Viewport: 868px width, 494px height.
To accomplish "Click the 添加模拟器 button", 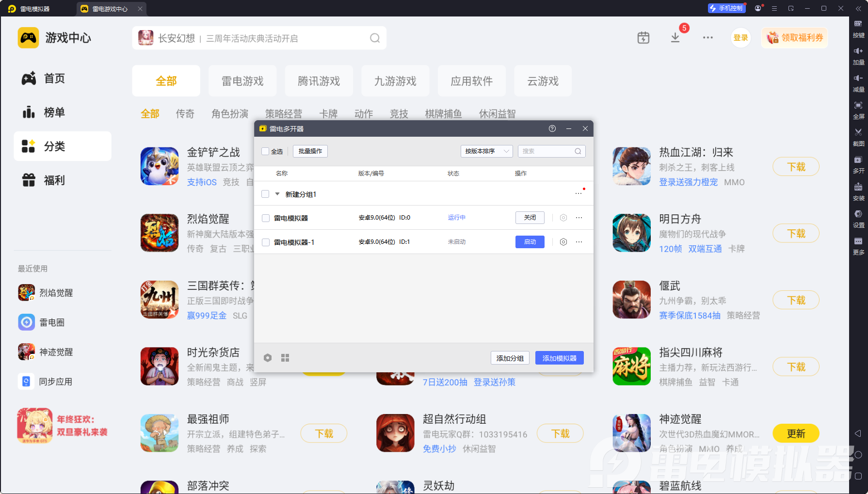I will click(x=560, y=358).
